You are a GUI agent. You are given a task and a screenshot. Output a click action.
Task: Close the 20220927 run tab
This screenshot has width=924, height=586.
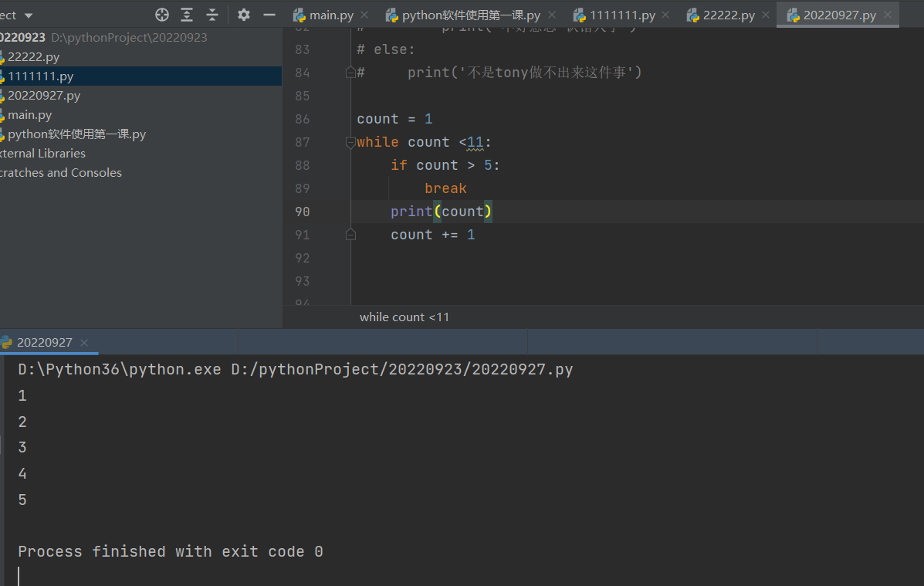pos(84,343)
